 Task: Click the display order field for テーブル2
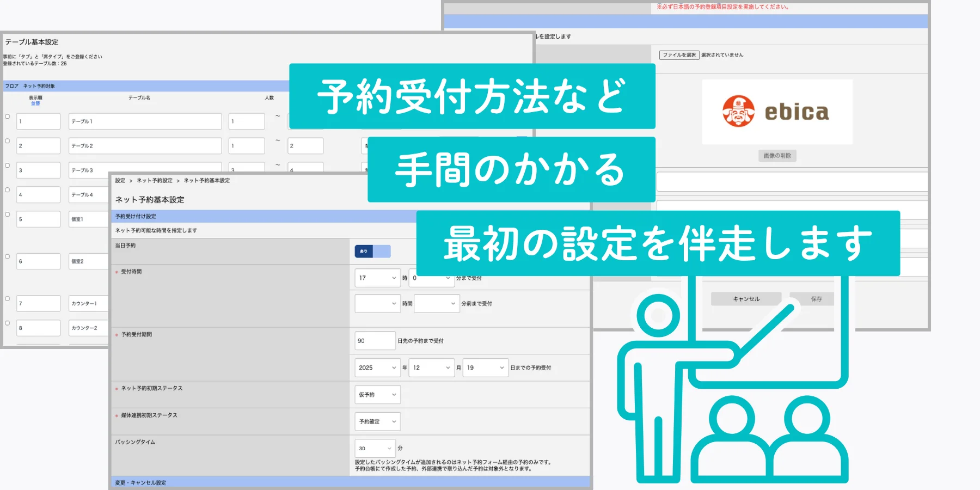point(39,146)
